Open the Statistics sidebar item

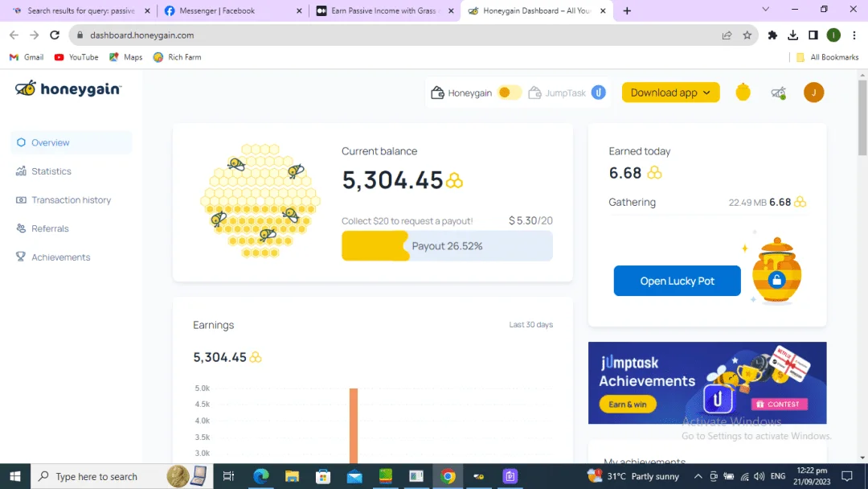click(72, 171)
